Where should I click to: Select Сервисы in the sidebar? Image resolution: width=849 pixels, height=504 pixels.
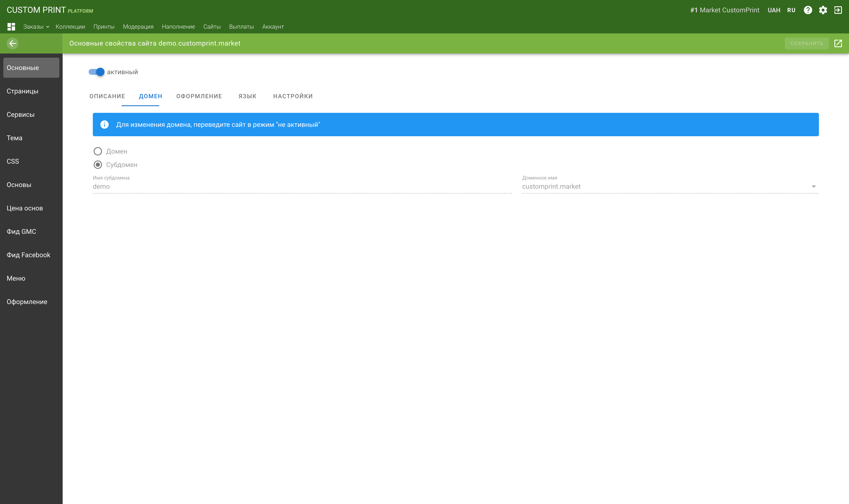[31, 115]
